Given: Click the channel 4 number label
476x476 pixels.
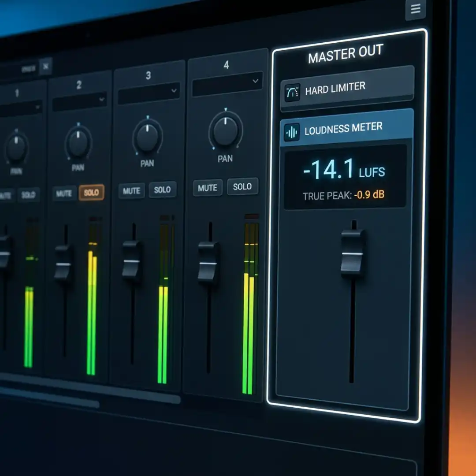Looking at the screenshot, I should (226, 65).
